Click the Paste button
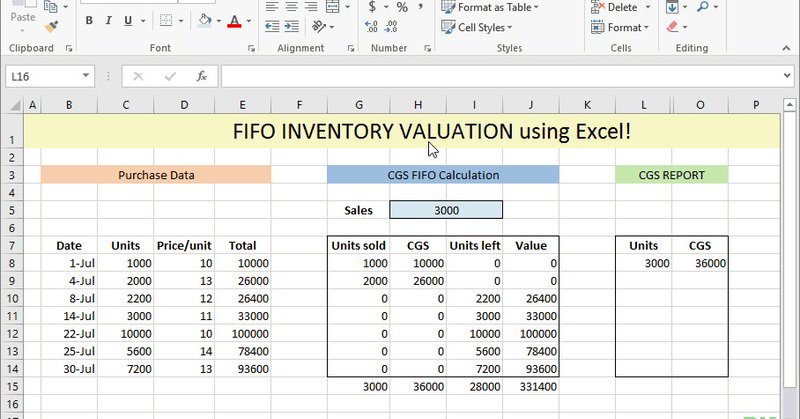Screen dimensions: 800x419 pos(23,15)
